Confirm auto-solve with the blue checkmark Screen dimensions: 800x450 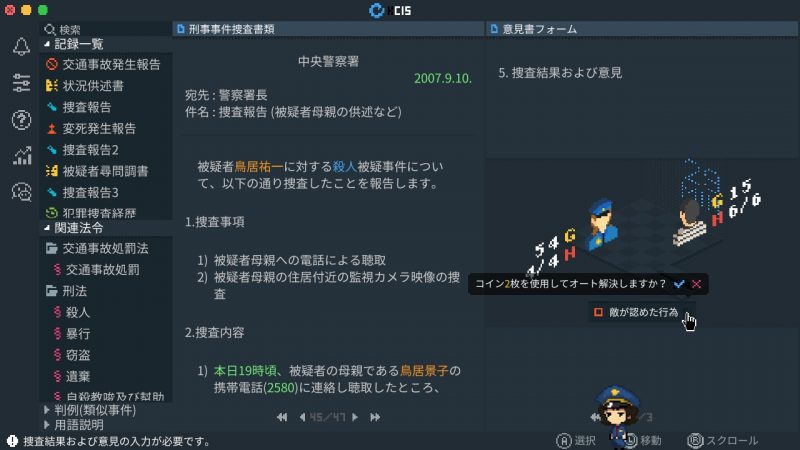[679, 284]
